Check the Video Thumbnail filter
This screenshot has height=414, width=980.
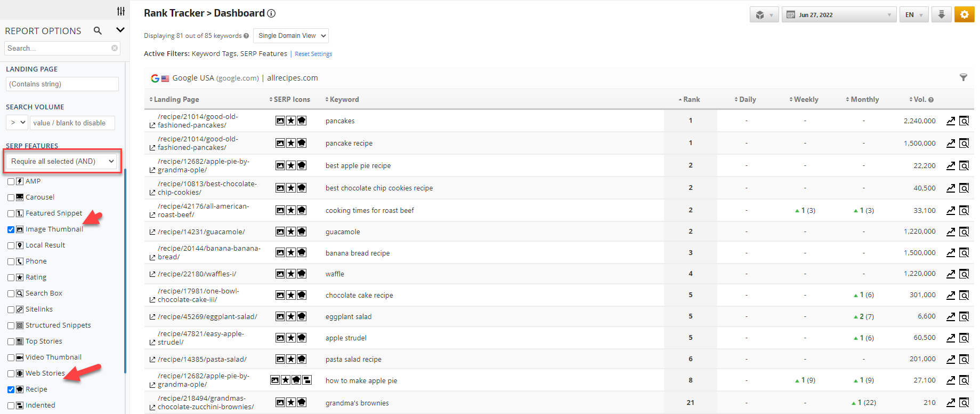pyautogui.click(x=11, y=357)
